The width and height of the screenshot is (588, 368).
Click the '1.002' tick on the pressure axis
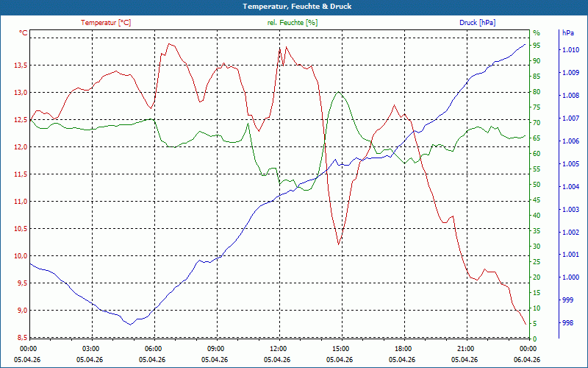[x=571, y=232]
